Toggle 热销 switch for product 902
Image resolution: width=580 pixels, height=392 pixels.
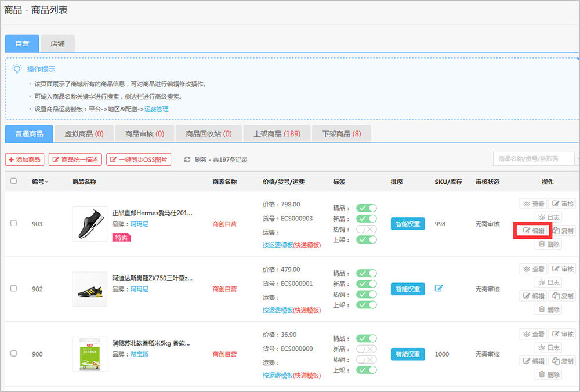point(367,295)
